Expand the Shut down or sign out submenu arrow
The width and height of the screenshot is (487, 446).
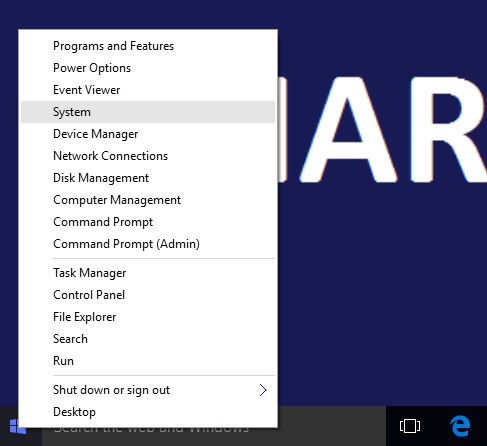coord(263,390)
